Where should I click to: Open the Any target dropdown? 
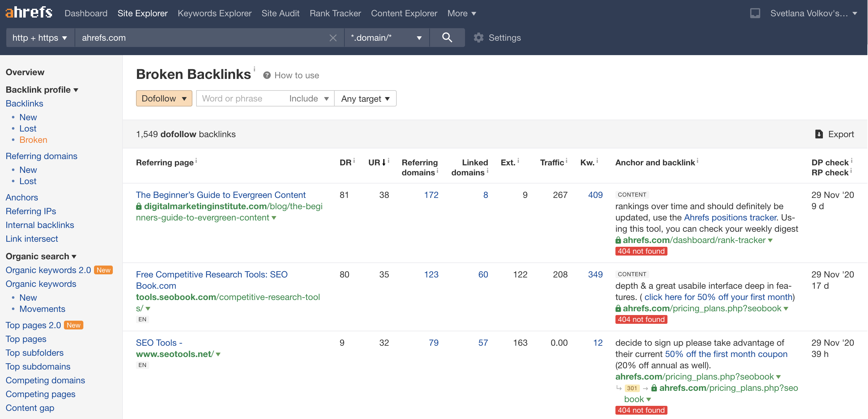pos(365,98)
